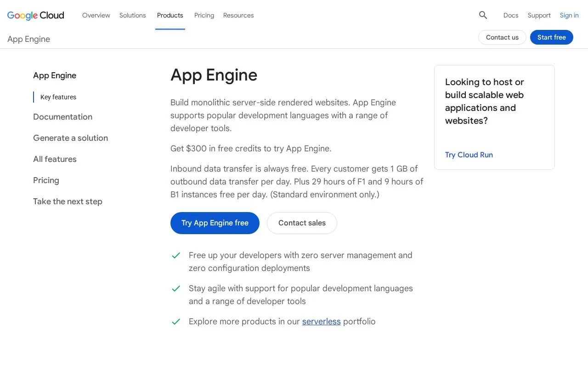Click checkmark beside "Free up your developers"
The image size is (588, 368).
(176, 255)
